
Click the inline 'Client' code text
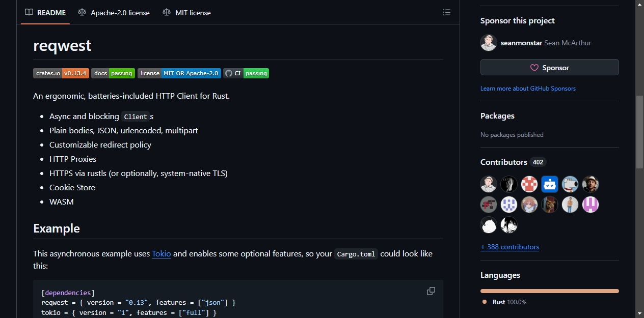(x=136, y=117)
